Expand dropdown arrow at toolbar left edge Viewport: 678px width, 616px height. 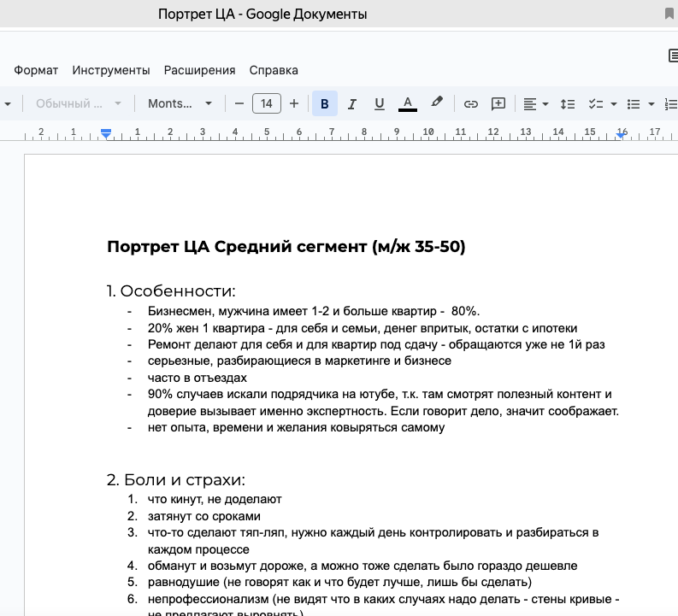coord(8,104)
